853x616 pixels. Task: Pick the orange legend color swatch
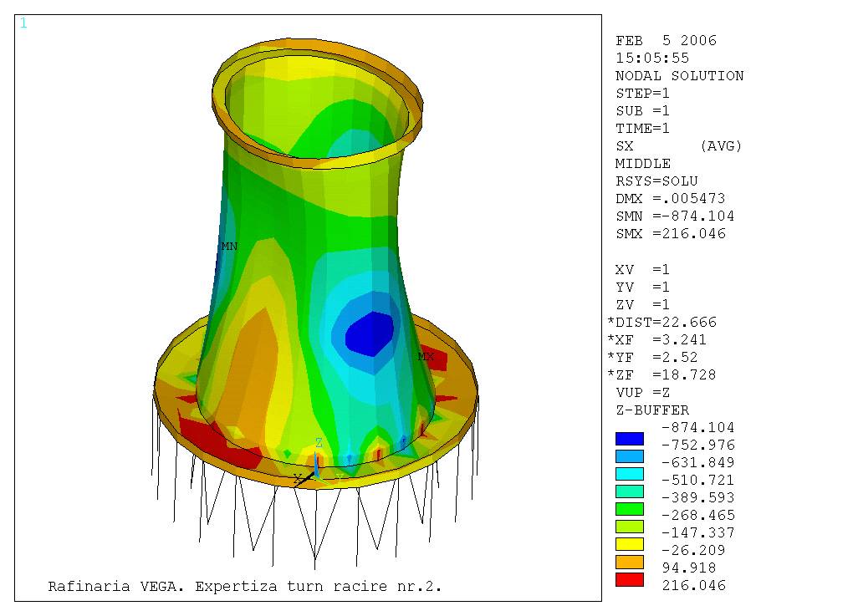click(629, 562)
